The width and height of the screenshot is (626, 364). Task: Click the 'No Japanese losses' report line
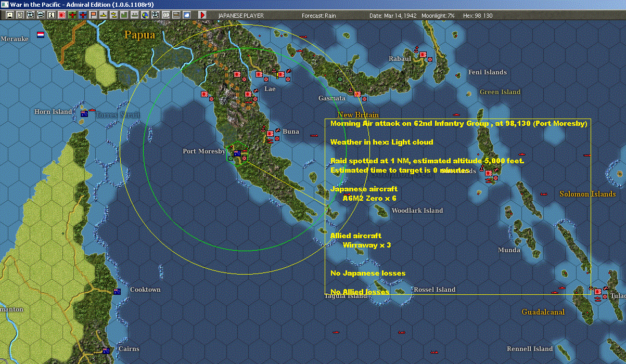[368, 273]
